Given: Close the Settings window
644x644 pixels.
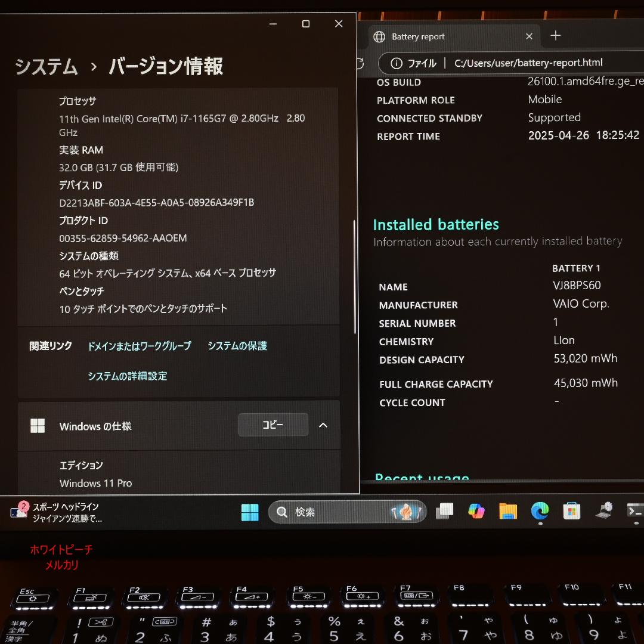Looking at the screenshot, I should pos(339,24).
